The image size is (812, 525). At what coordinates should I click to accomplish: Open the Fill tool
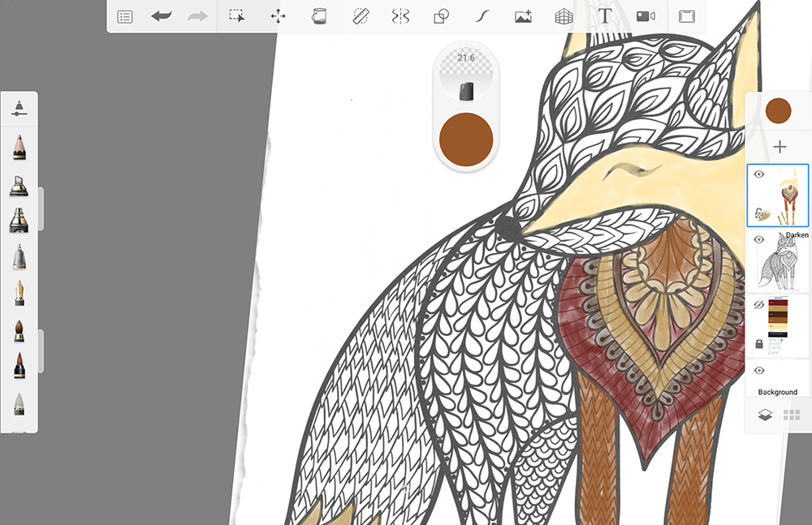point(318,16)
